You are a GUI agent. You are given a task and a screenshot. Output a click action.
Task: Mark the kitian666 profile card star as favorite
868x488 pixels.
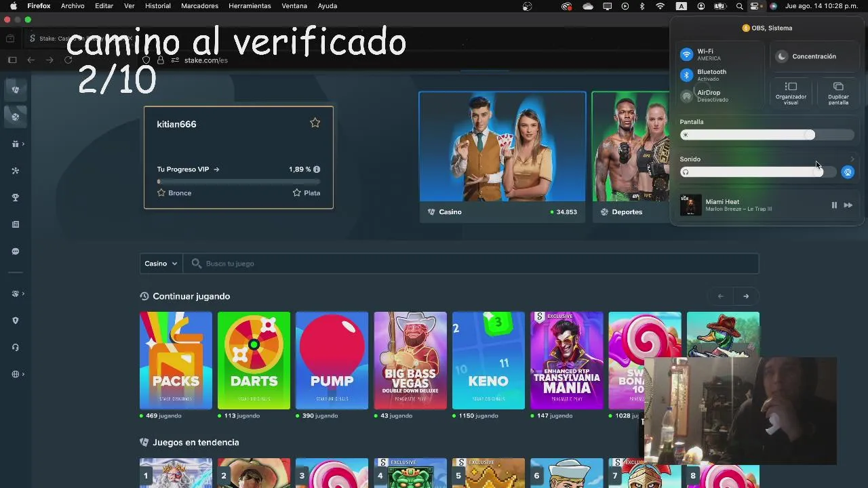[x=315, y=123]
